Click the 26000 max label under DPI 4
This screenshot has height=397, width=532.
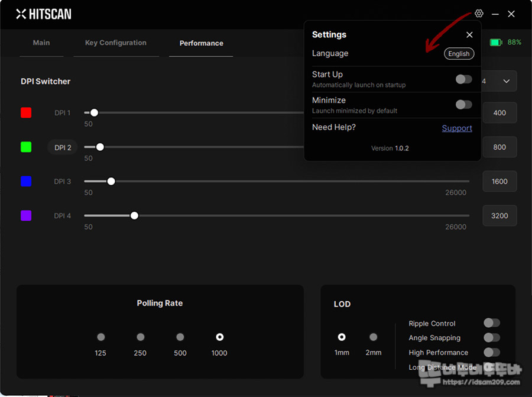(456, 227)
